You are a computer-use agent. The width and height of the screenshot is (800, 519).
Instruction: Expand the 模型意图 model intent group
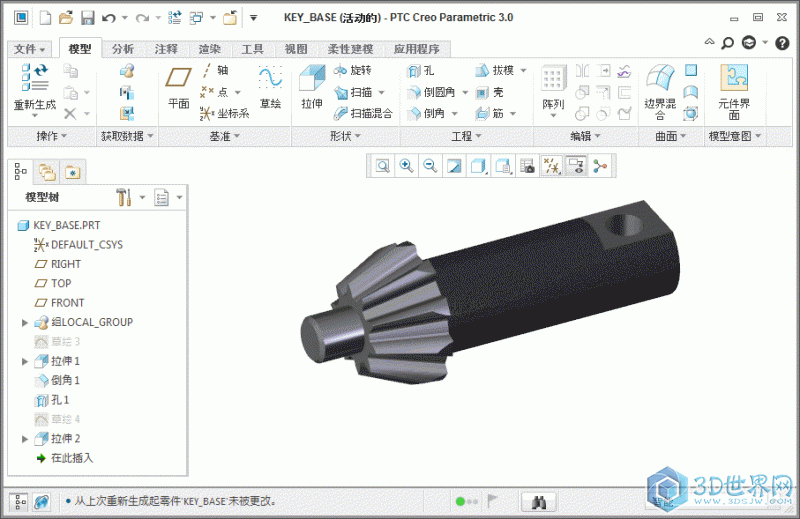735,136
